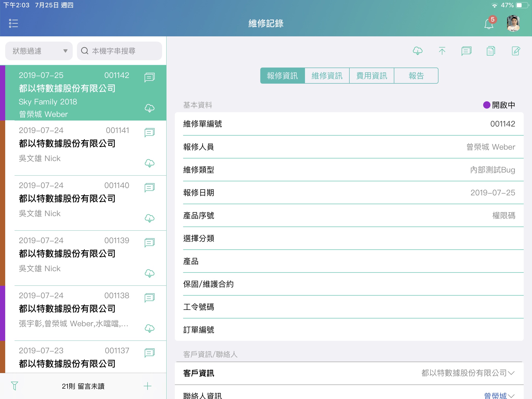Click the upload arrow icon in toolbar

click(x=442, y=51)
